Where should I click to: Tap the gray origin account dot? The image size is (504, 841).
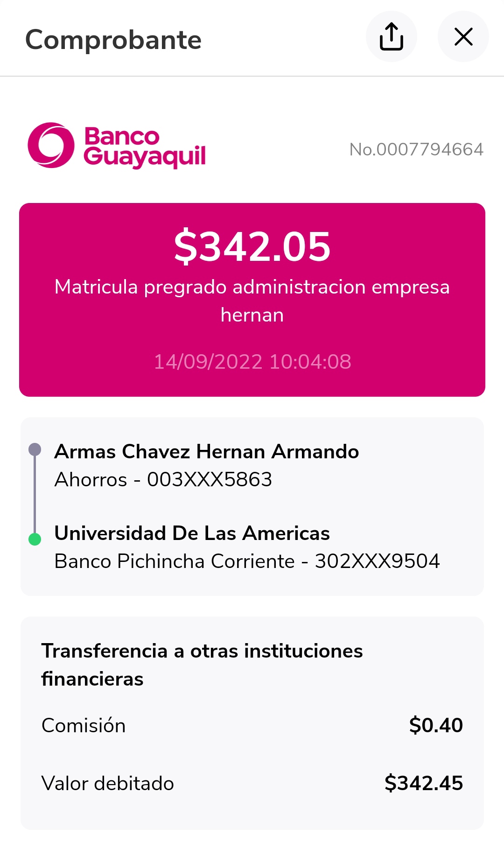coord(35,449)
